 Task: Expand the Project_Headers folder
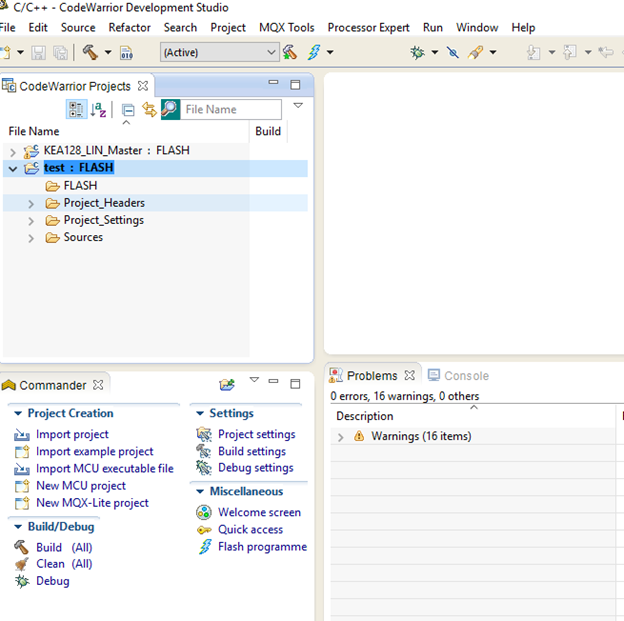coord(31,204)
